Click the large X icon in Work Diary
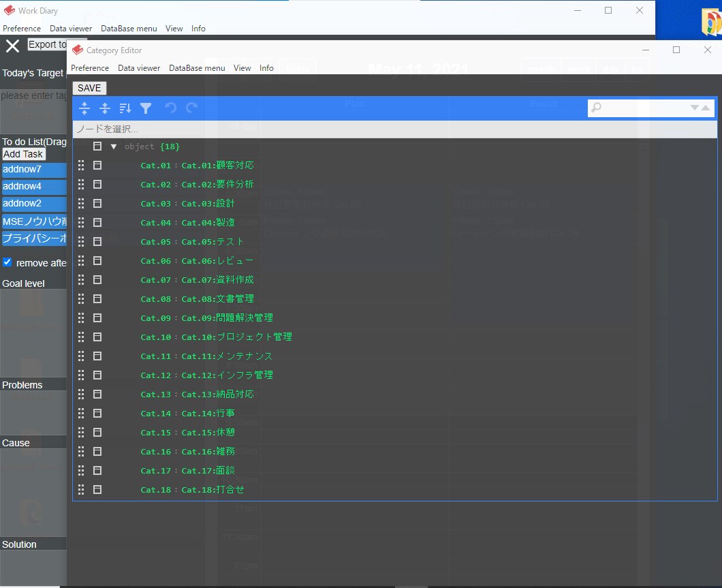722x588 pixels. pos(12,46)
